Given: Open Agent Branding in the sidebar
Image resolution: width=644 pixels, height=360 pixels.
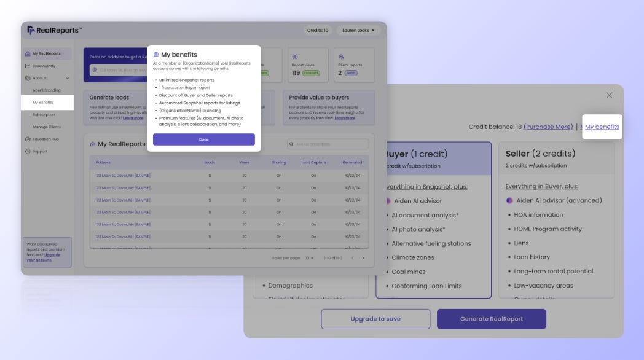Looking at the screenshot, I should pos(47,90).
